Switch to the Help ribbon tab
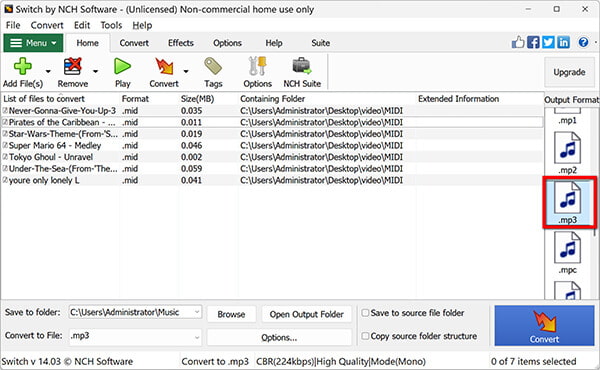The image size is (600, 370). click(x=274, y=43)
